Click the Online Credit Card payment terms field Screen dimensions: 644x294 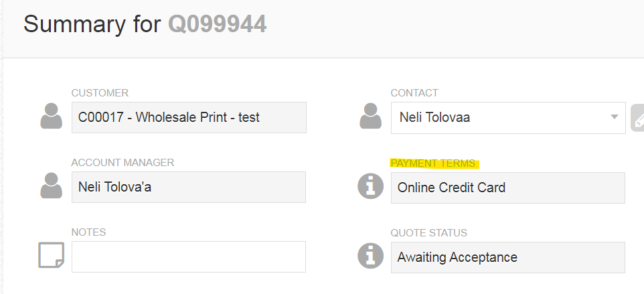[x=507, y=188]
